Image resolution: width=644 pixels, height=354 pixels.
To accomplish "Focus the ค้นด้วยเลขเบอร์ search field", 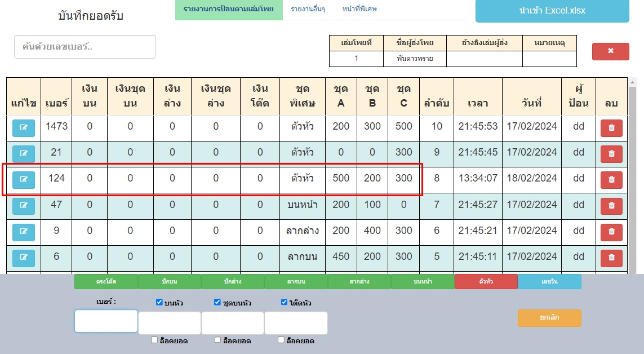I will [85, 47].
